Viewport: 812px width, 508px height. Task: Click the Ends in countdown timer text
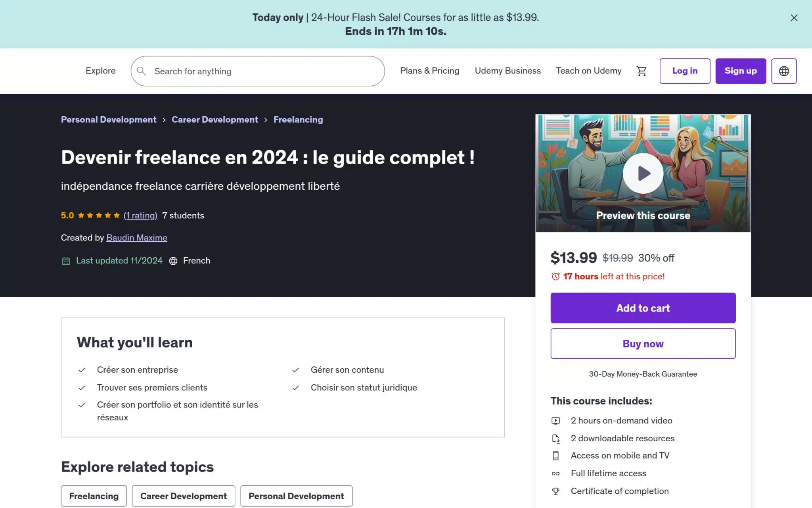(x=396, y=31)
